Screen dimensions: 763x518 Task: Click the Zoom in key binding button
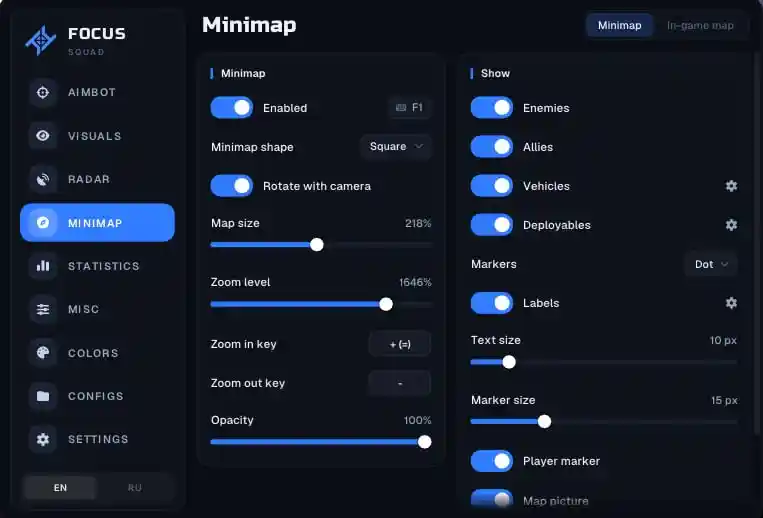tap(400, 344)
